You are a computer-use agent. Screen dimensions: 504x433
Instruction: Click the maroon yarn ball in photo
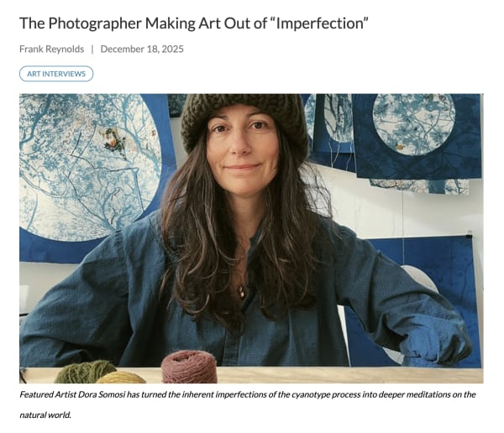(x=189, y=367)
